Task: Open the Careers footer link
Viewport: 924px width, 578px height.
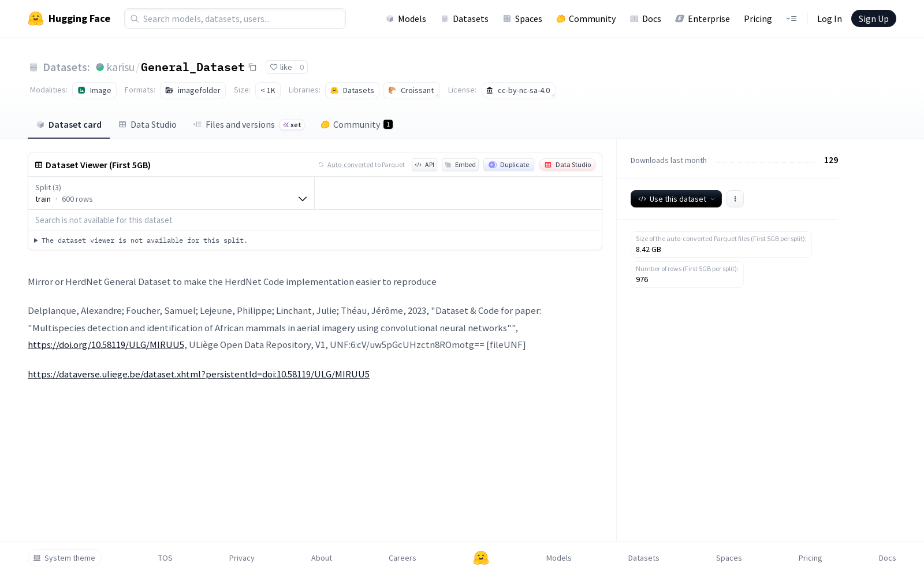Action: click(x=403, y=558)
